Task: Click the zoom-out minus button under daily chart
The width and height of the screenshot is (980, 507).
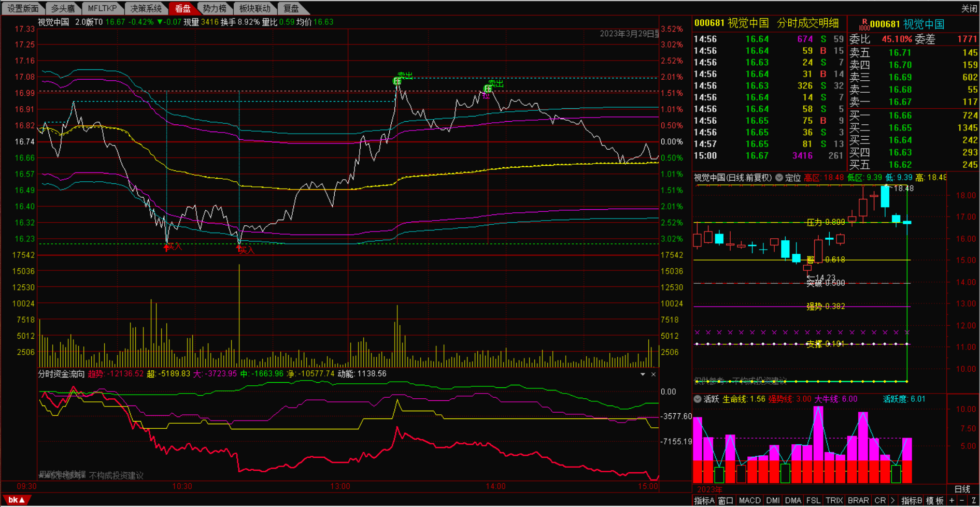Action: click(x=962, y=501)
